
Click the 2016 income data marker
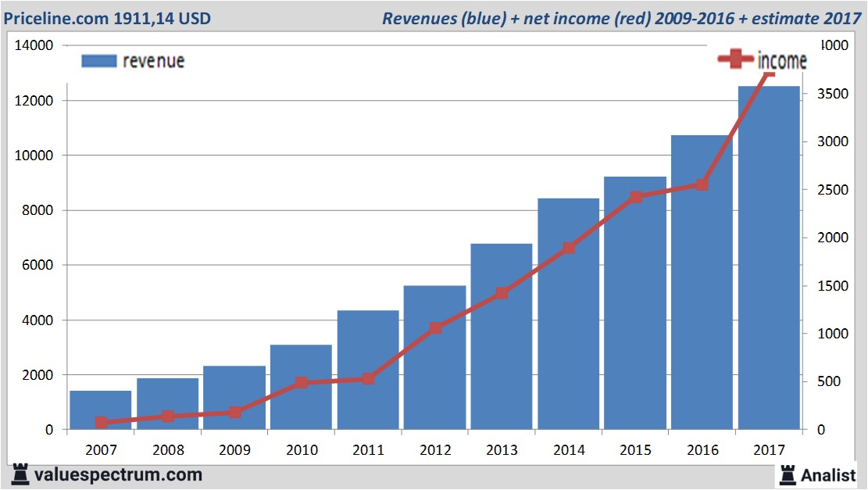click(702, 185)
